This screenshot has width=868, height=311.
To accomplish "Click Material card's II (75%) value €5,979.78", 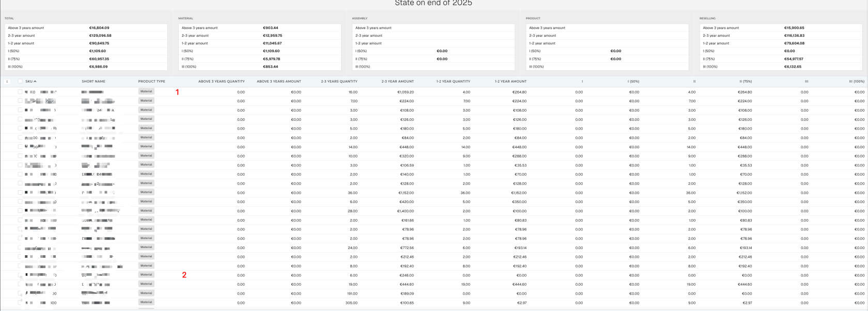I will 271,59.
